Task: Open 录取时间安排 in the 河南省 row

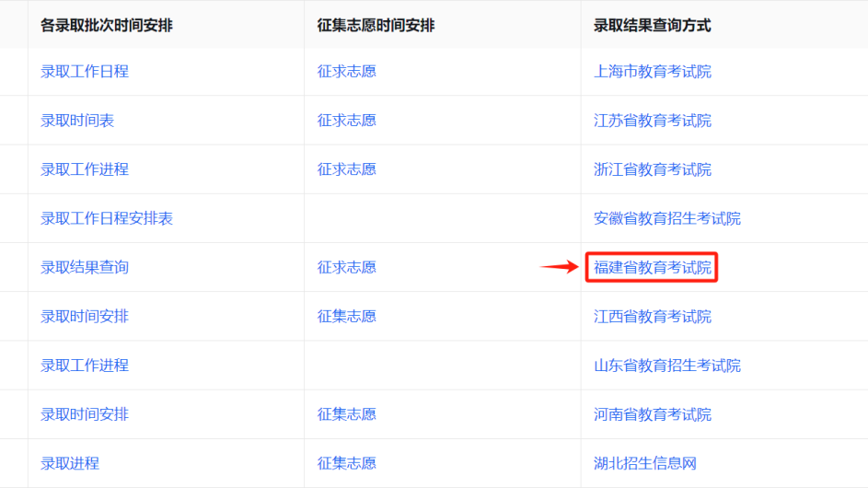Action: coord(84,414)
